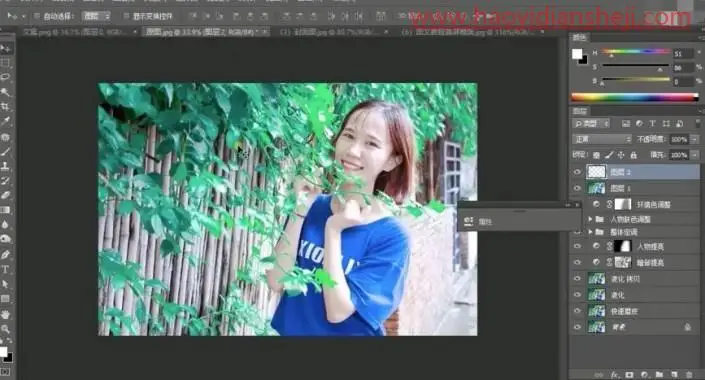The image size is (705, 380).
Task: Open the 填充 slider arrow
Action: tap(695, 155)
